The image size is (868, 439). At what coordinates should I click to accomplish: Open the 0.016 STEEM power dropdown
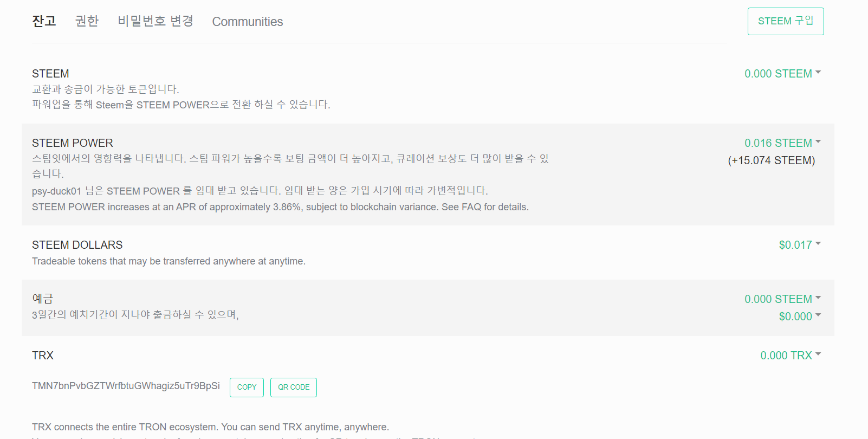tap(783, 143)
